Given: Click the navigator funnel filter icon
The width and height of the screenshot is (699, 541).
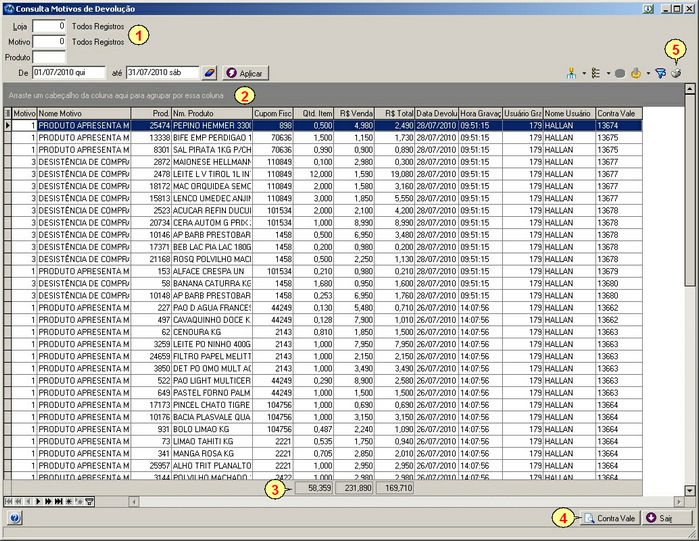Looking at the screenshot, I should pos(89,502).
